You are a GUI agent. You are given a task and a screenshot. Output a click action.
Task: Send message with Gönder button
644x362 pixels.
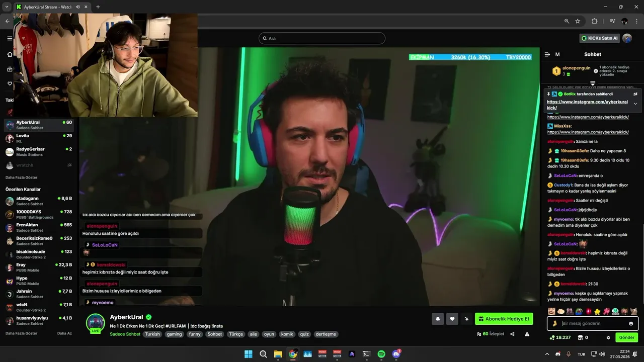click(626, 337)
